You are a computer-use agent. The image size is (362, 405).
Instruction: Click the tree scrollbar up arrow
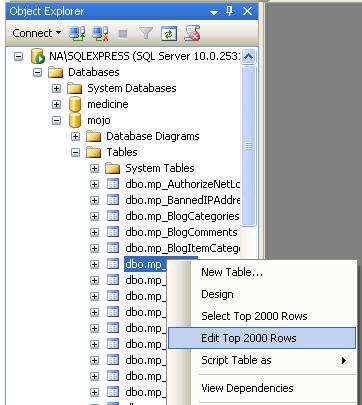(x=248, y=56)
